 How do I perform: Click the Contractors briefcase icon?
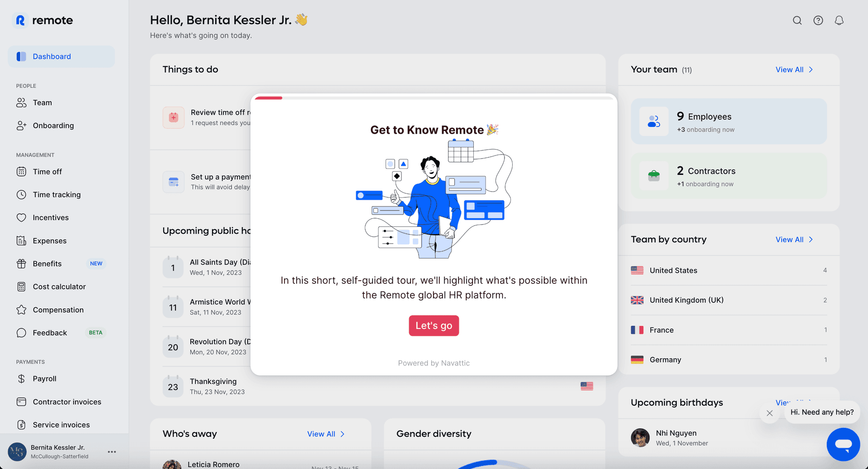point(654,176)
